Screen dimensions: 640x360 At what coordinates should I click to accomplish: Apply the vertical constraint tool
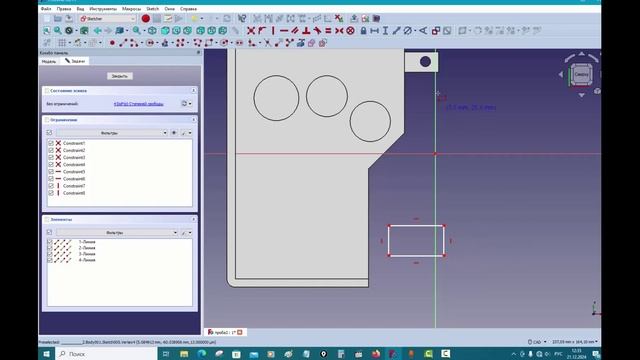273,31
